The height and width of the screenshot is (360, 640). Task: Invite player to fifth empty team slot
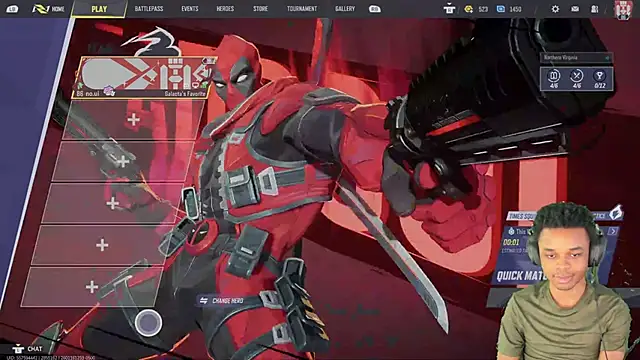click(92, 287)
